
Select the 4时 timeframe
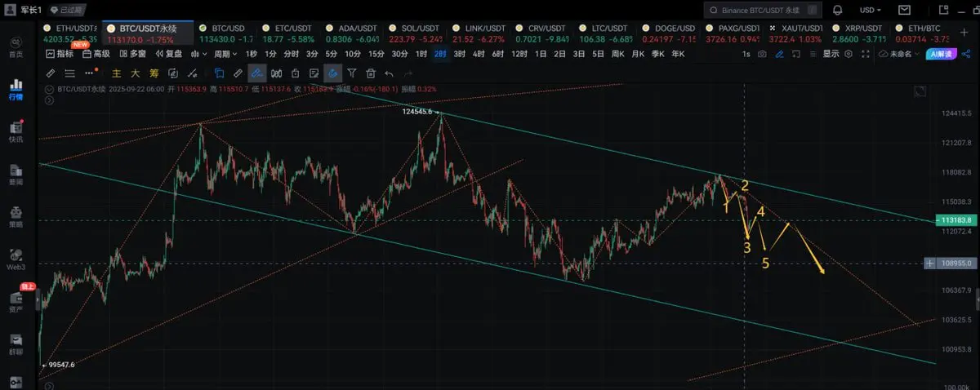click(479, 53)
